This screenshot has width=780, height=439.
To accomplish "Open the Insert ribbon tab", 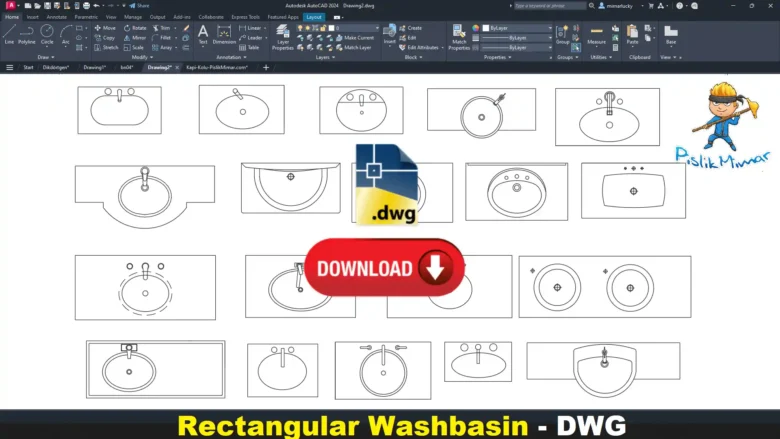I will coord(32,17).
